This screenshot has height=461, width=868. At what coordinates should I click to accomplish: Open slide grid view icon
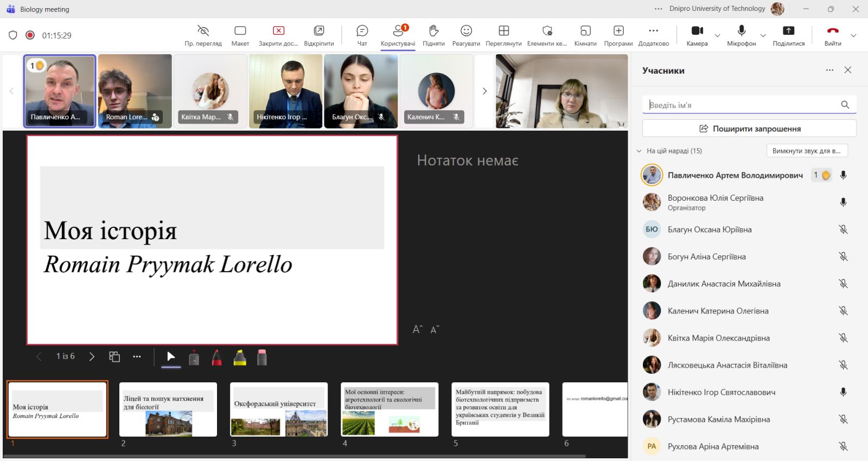click(x=114, y=356)
